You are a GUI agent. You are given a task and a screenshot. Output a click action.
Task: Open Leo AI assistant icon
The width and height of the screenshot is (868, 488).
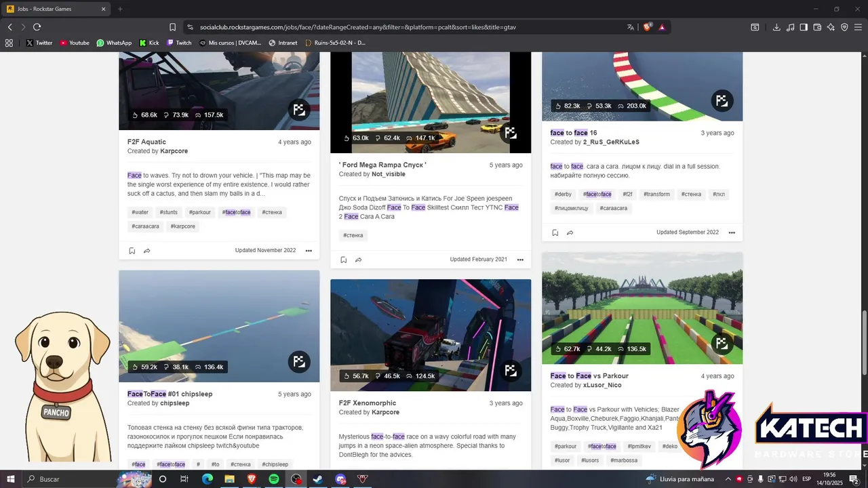831,27
